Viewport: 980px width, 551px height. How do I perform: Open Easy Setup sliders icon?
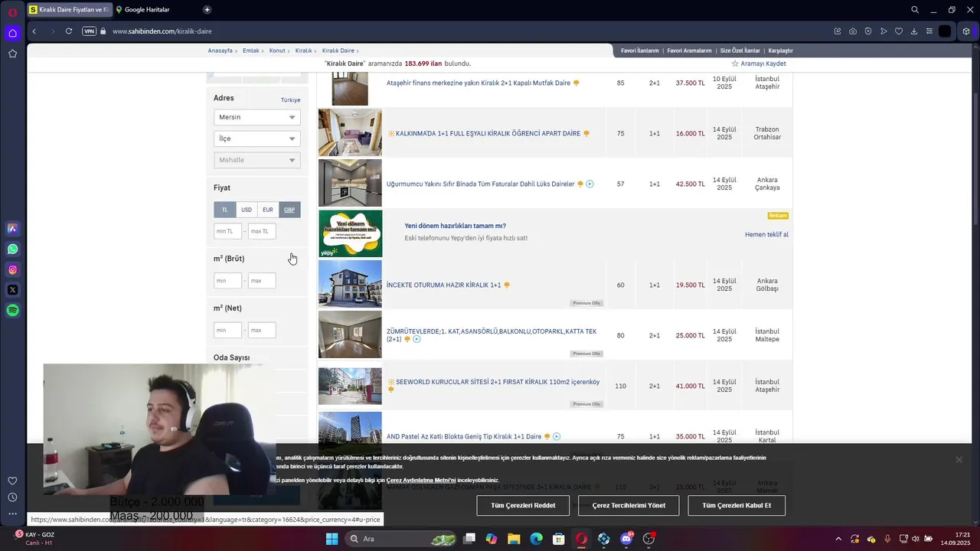click(x=929, y=31)
